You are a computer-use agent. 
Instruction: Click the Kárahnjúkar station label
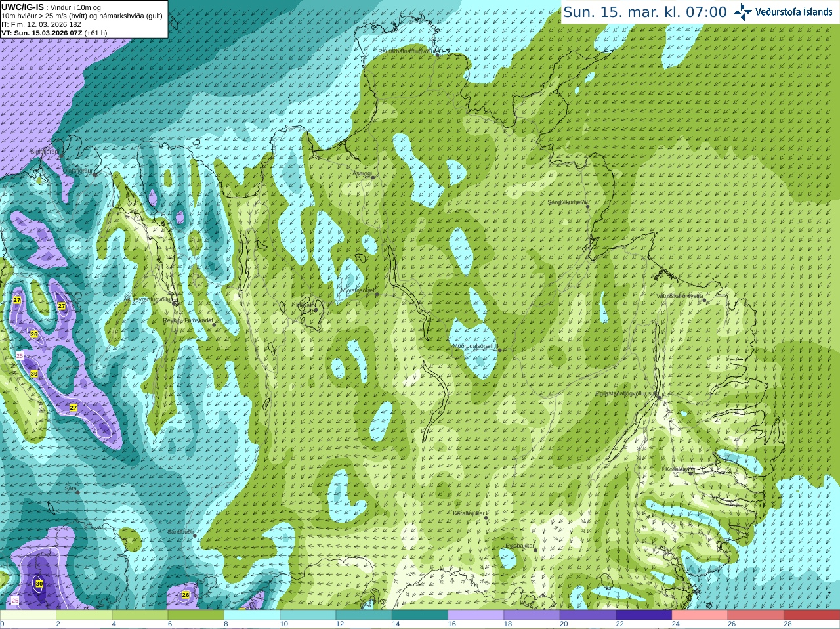coord(469,513)
